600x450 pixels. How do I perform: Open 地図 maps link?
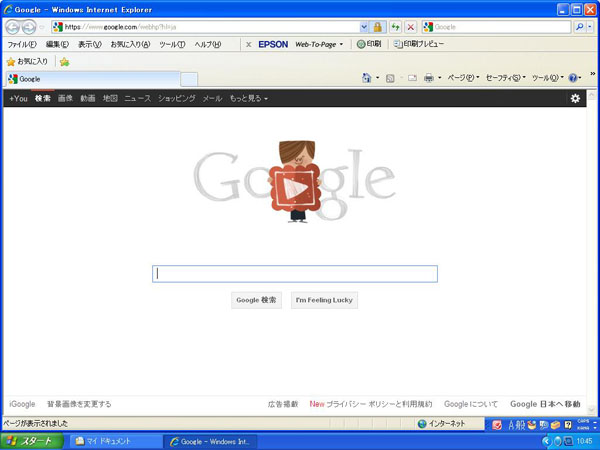(x=110, y=98)
